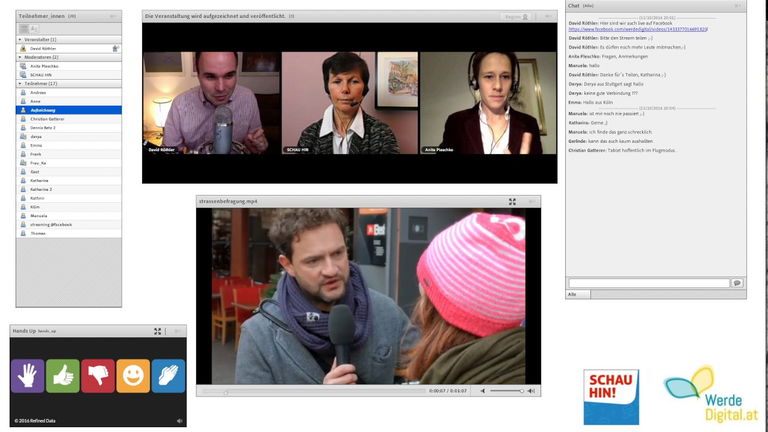
Task: Click the green thumbs up icon
Action: 62,376
